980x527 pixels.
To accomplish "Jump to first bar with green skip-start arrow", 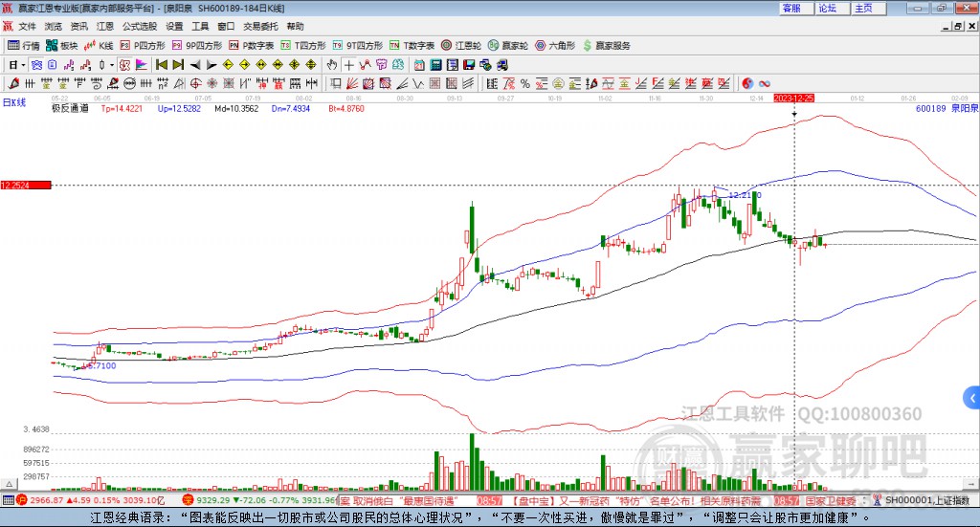I will click(161, 65).
